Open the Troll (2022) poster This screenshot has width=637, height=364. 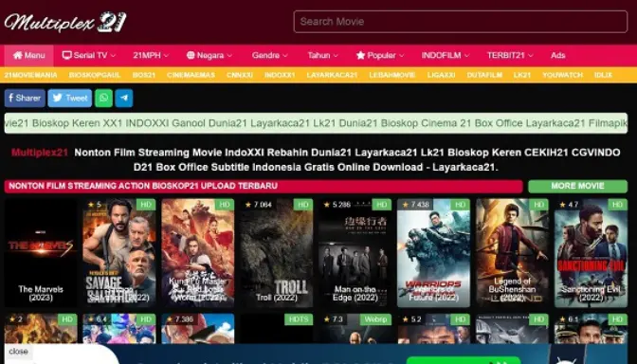click(x=276, y=253)
